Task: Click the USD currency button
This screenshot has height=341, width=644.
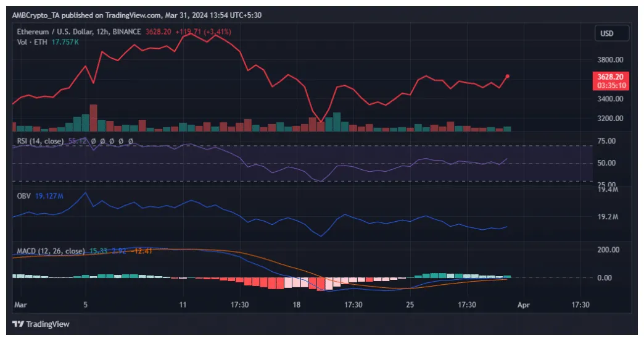Action: [611, 33]
